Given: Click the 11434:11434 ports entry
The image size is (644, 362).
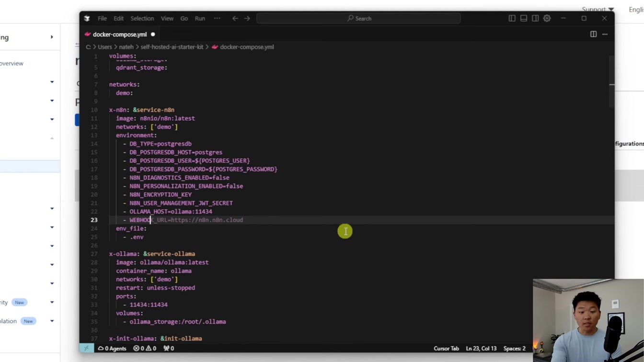Looking at the screenshot, I should (148, 305).
